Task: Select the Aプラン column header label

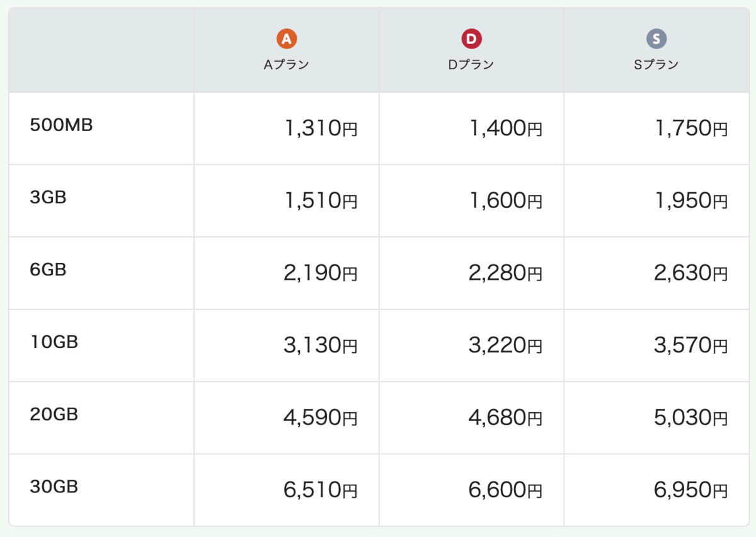Action: 287,64
